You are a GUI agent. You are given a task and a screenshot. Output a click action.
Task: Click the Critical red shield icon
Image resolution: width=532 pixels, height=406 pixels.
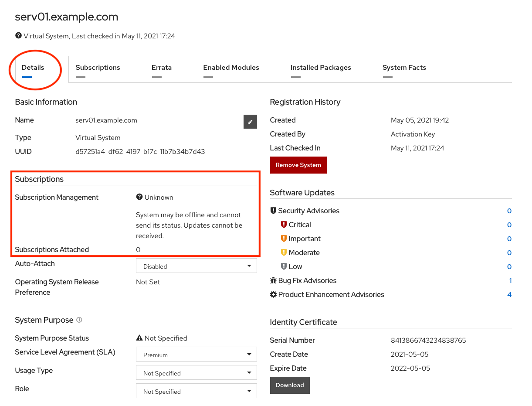click(284, 225)
